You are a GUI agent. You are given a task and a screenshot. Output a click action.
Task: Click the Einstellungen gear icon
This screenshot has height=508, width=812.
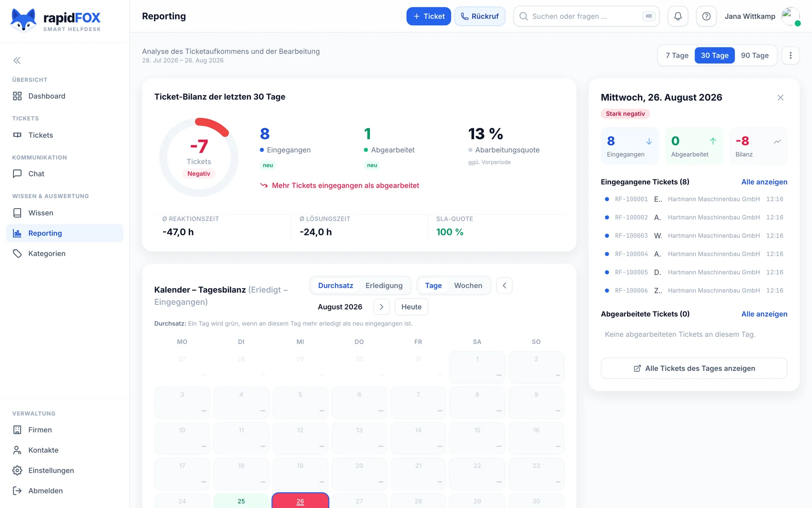point(17,471)
